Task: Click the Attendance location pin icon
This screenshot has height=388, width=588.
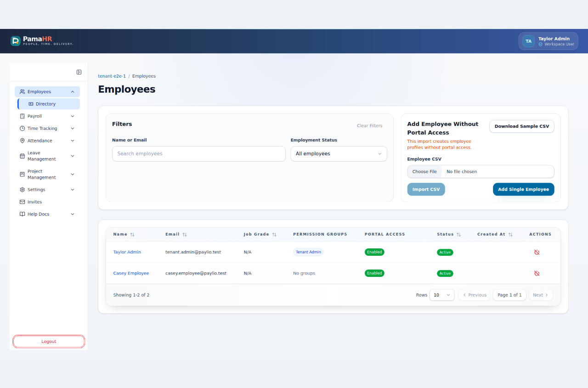Action: click(23, 141)
